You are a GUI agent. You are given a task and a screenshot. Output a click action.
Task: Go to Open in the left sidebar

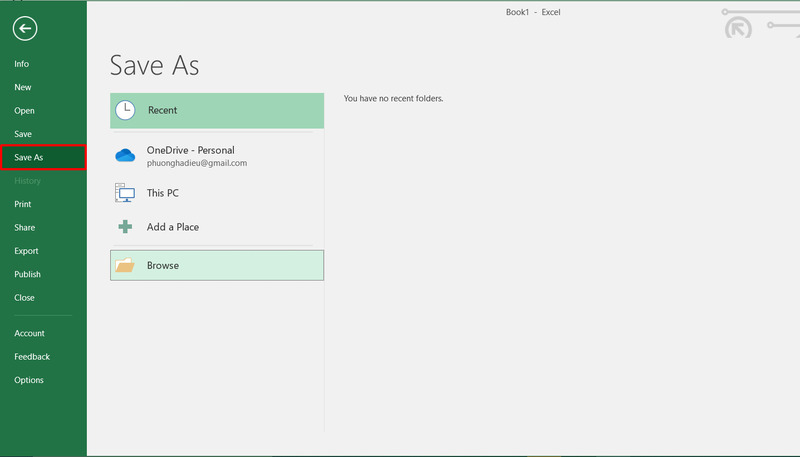click(24, 111)
